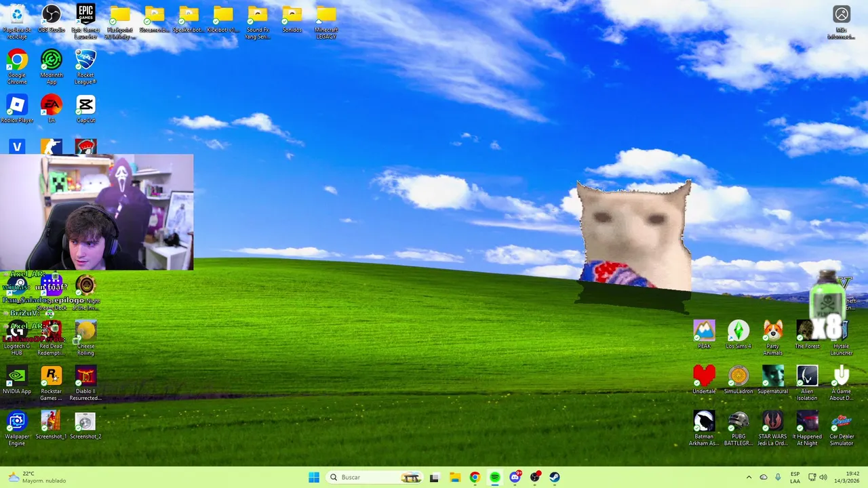Image resolution: width=868 pixels, height=488 pixels.
Task: Open the PUBG BATTLEGROUNDS icon
Action: tap(738, 428)
